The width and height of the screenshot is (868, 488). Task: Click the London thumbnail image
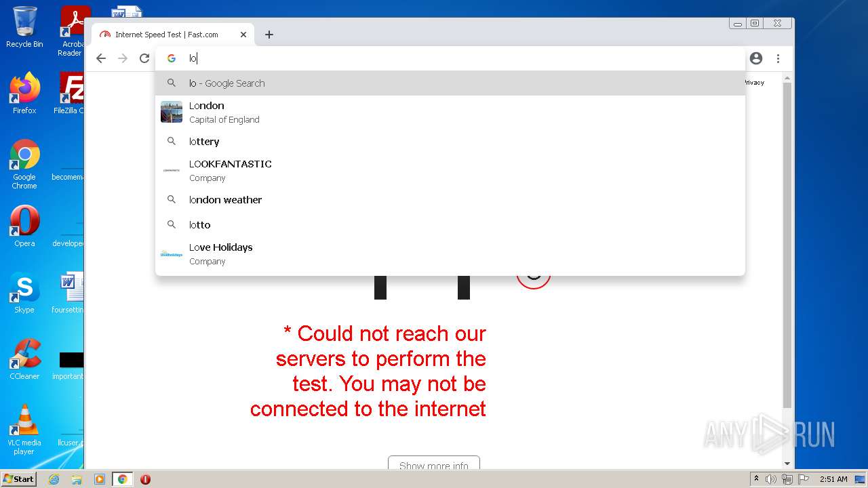pyautogui.click(x=172, y=112)
